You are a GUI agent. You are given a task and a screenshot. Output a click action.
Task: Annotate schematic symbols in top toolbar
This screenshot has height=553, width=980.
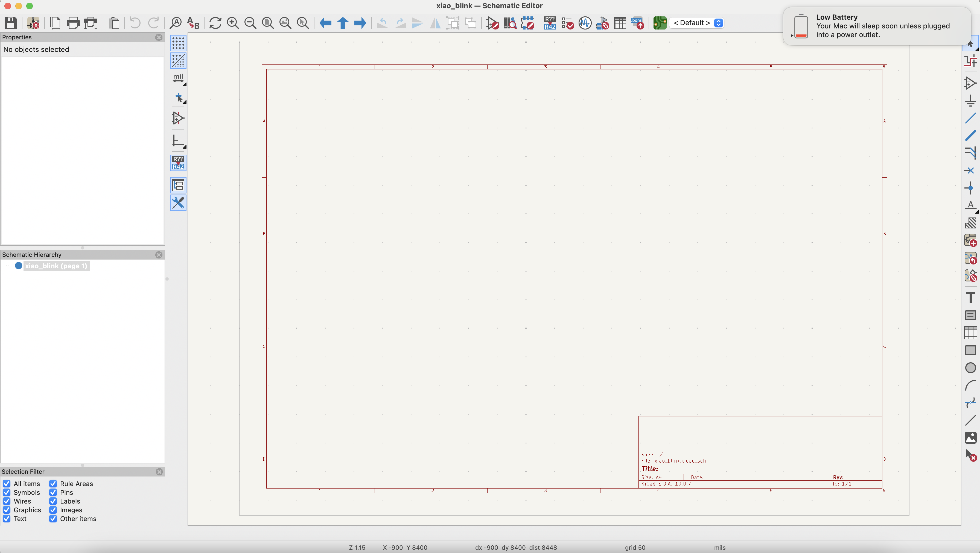pyautogui.click(x=550, y=23)
